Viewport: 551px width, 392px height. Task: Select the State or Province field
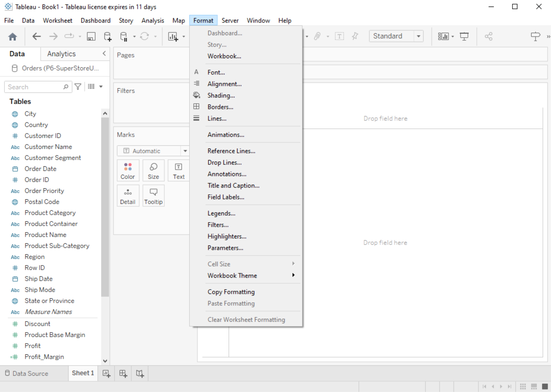[50, 301]
